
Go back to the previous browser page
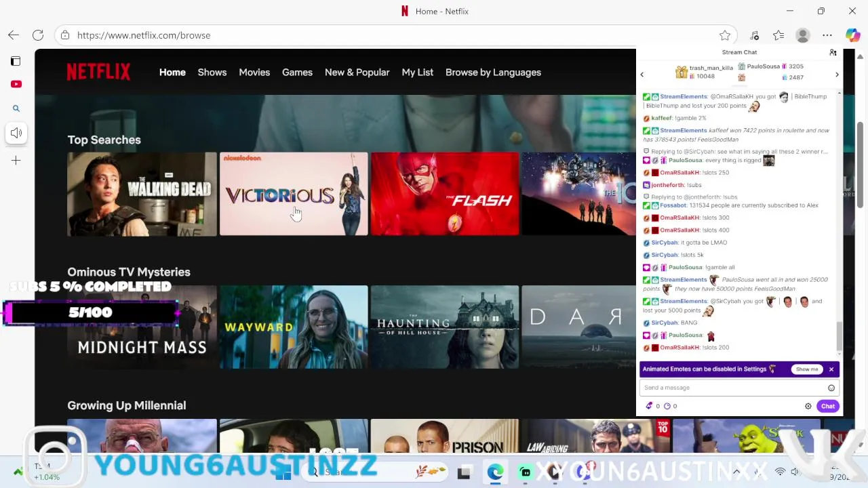[14, 35]
